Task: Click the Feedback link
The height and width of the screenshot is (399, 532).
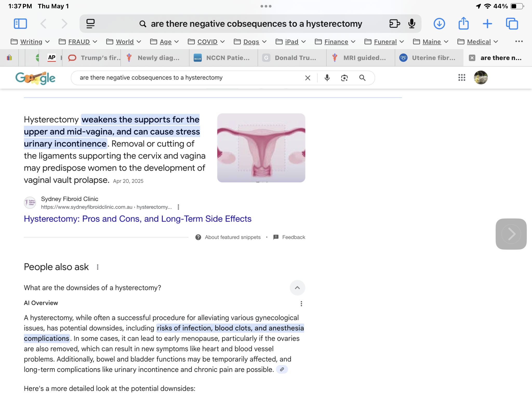Action: tap(293, 237)
